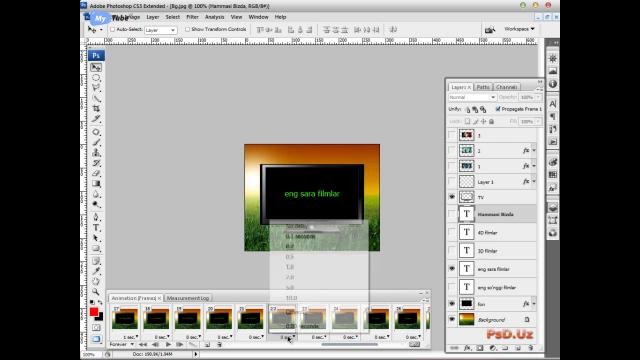Enable Show Transform Controls checkbox
The height and width of the screenshot is (360, 640).
(x=187, y=29)
